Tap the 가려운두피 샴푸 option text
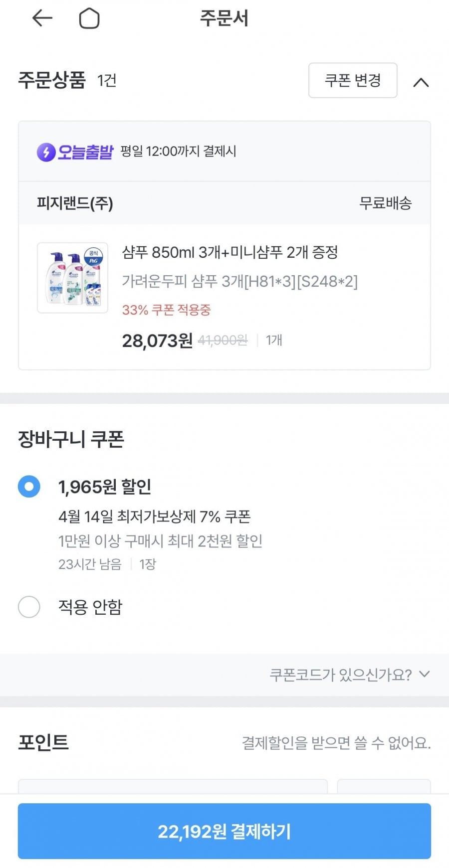The width and height of the screenshot is (449, 868). pos(240,281)
